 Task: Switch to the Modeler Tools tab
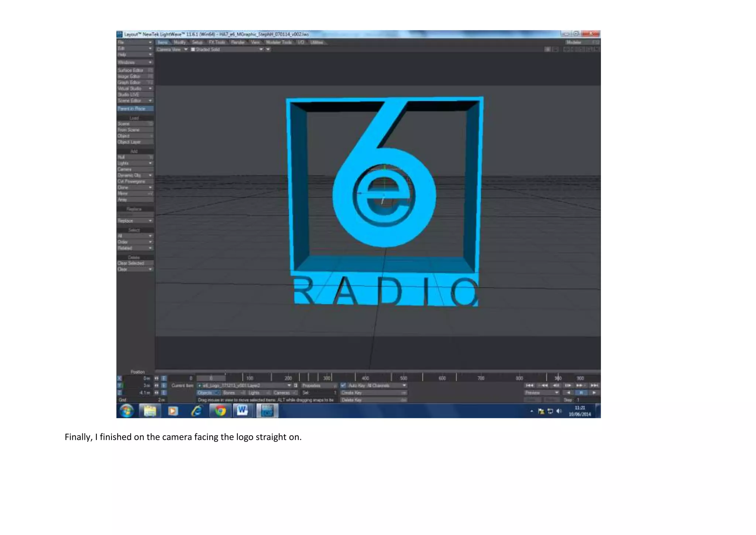point(279,42)
